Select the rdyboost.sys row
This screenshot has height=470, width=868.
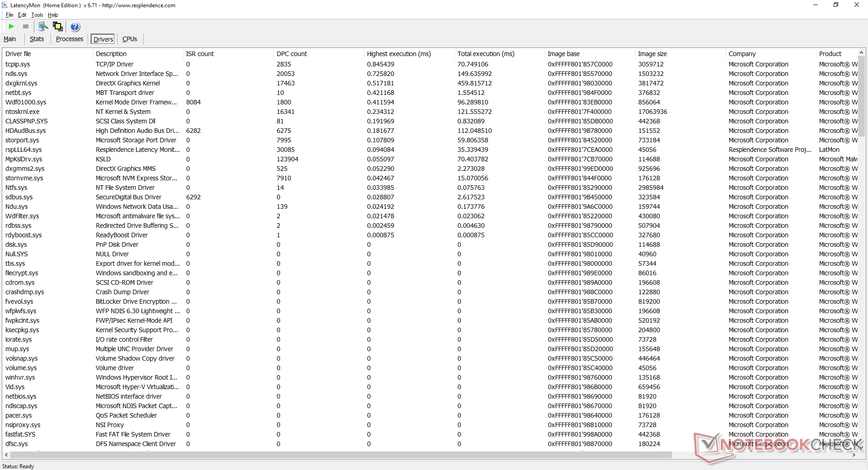pyautogui.click(x=430, y=235)
